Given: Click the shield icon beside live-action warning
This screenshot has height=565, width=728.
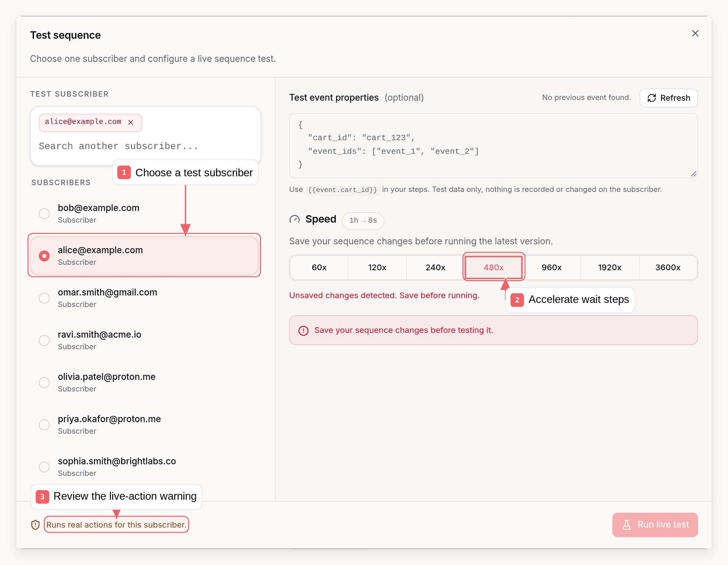Looking at the screenshot, I should (x=35, y=525).
